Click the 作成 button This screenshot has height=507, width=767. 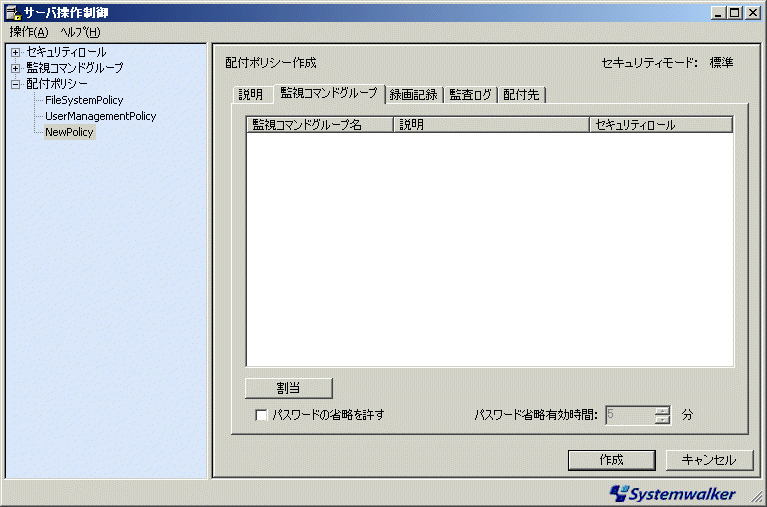point(611,460)
